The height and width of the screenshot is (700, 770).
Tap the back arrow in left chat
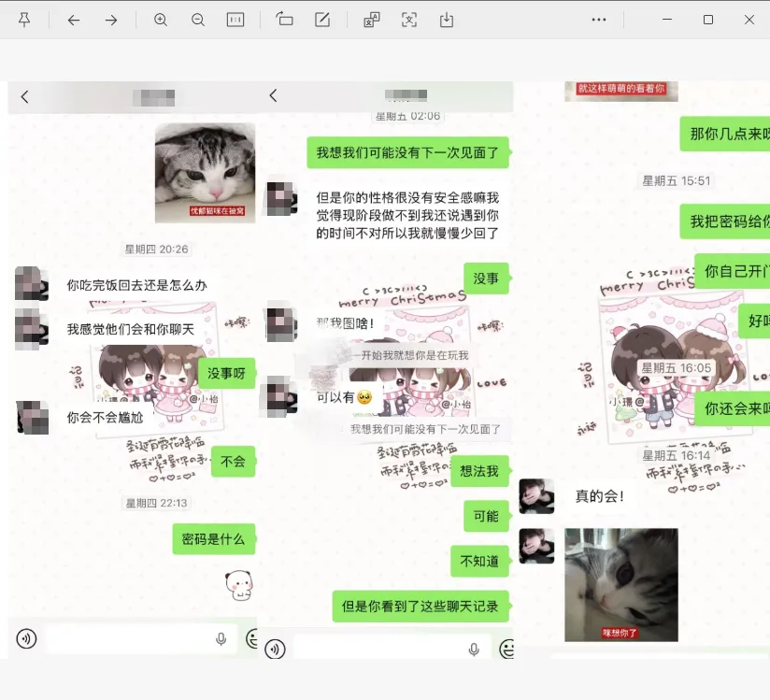(x=25, y=97)
